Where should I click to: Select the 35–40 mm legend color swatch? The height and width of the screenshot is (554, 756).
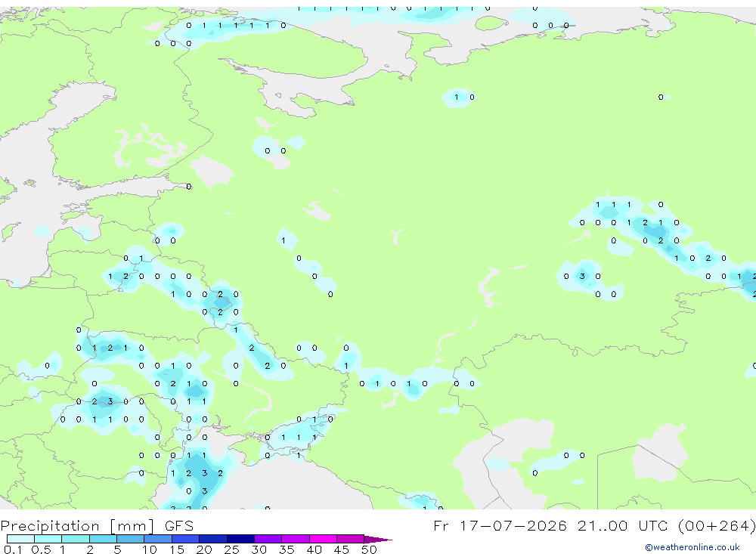[x=296, y=539]
